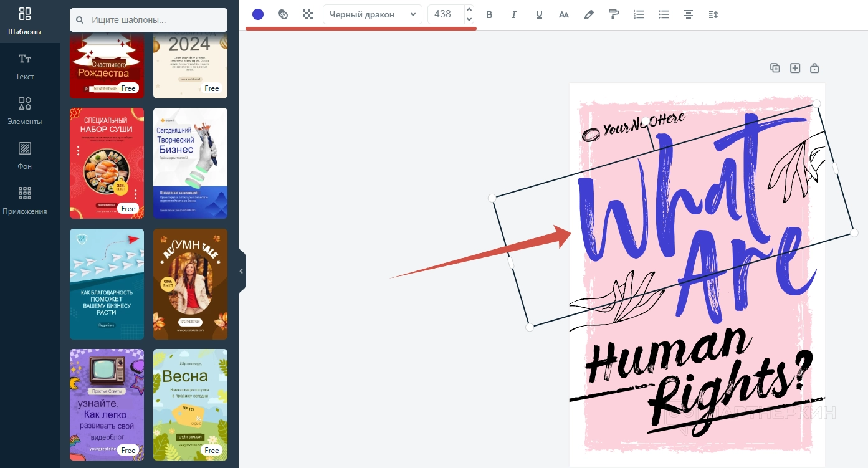Open text alignment options

(689, 14)
